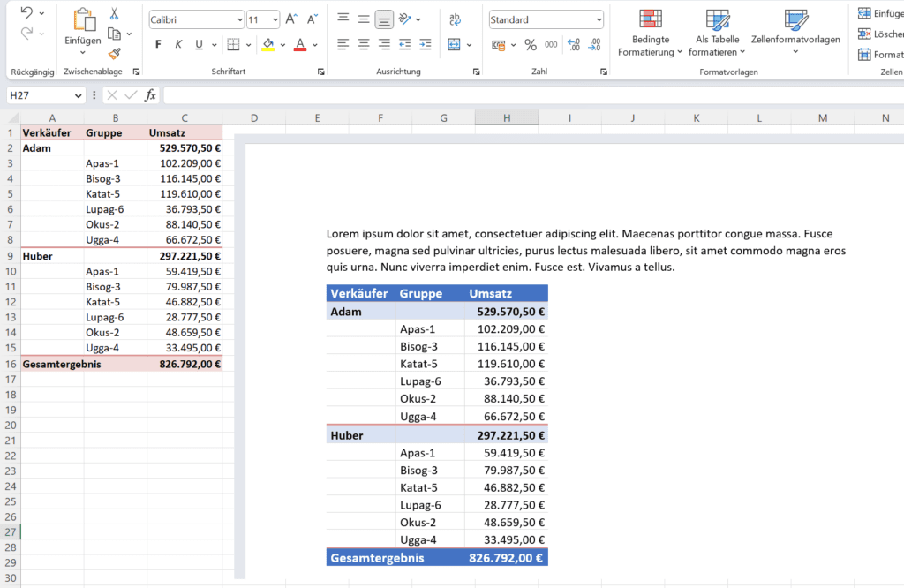
Task: Open Zwischenablage dialog launcher
Action: [x=136, y=72]
